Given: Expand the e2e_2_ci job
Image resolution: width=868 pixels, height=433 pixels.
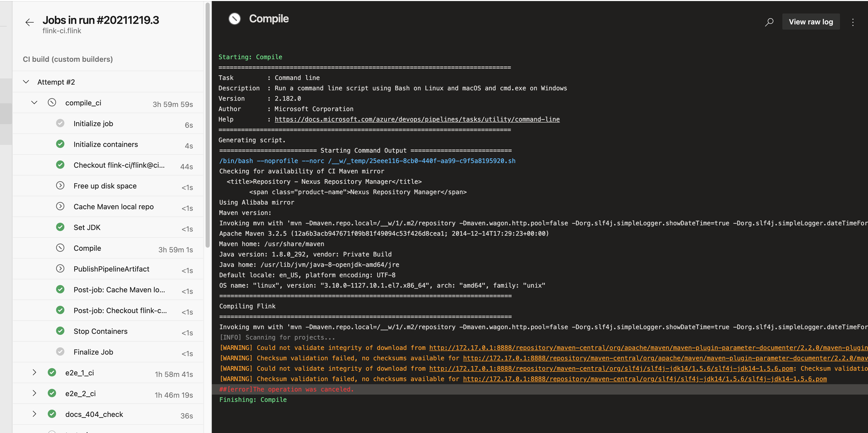Looking at the screenshot, I should pos(34,393).
